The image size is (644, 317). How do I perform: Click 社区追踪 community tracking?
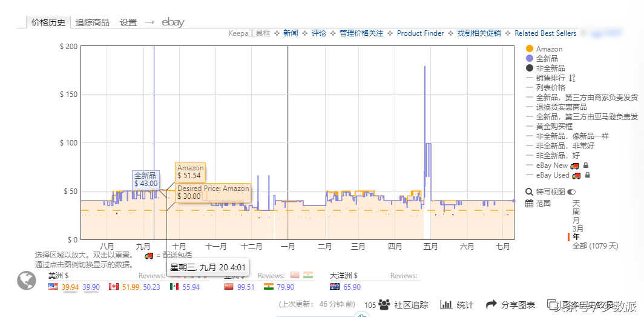pos(411,305)
